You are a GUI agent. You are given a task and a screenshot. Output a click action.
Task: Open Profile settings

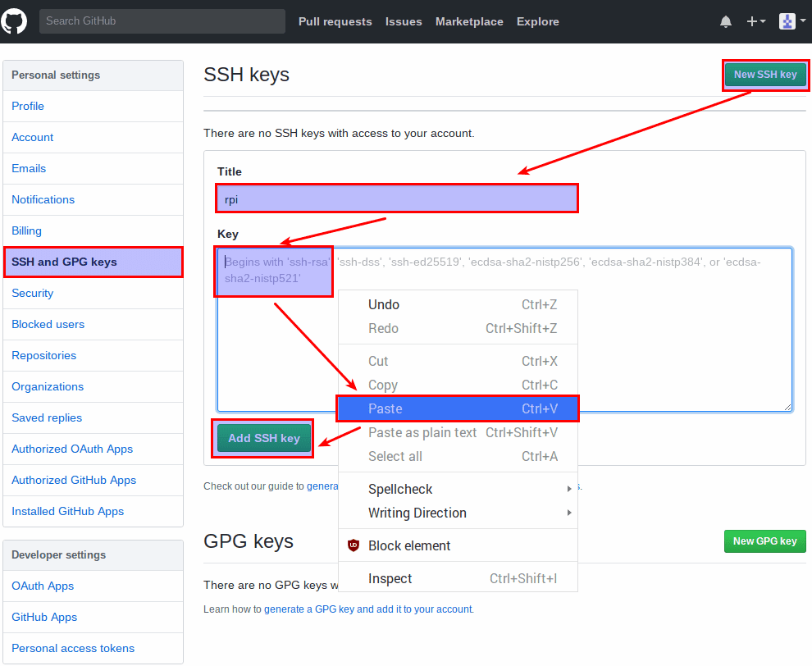click(x=94, y=106)
